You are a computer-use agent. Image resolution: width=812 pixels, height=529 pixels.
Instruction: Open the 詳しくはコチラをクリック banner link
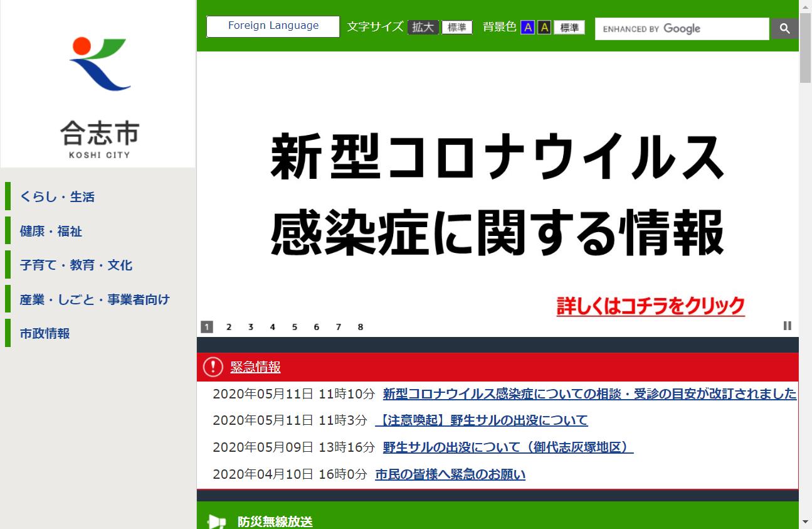(x=650, y=306)
